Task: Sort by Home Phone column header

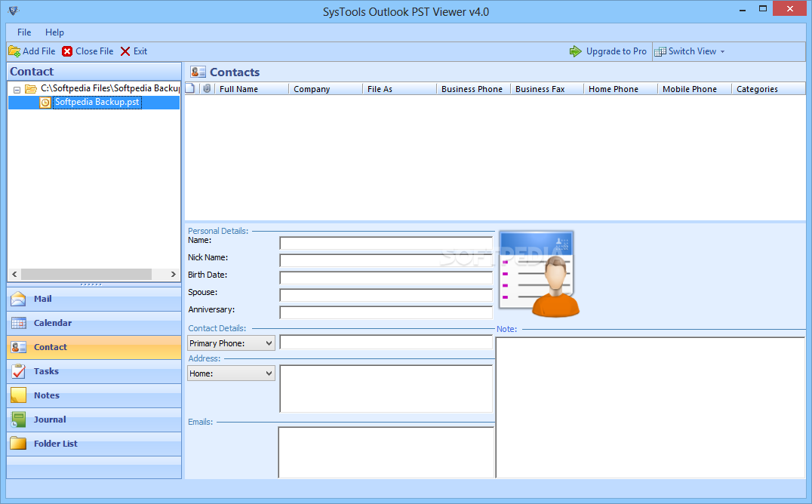Action: coord(621,89)
